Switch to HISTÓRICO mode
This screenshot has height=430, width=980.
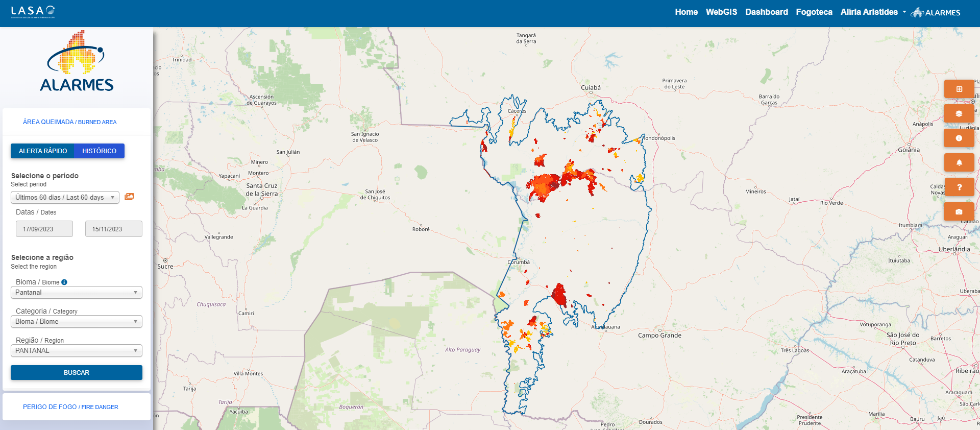[x=99, y=151]
